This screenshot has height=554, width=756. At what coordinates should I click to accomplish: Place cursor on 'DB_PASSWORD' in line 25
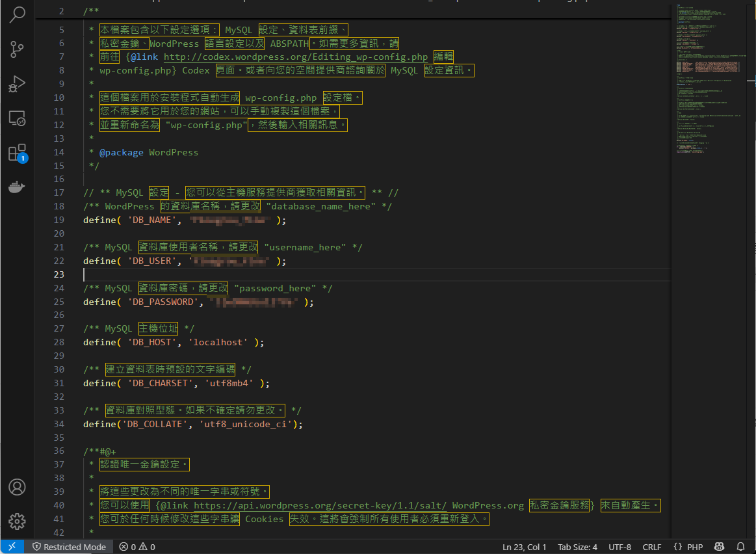(163, 302)
